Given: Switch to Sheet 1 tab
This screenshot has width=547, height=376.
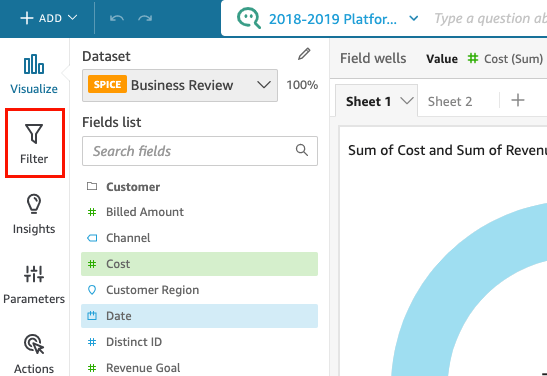Looking at the screenshot, I should coord(368,101).
